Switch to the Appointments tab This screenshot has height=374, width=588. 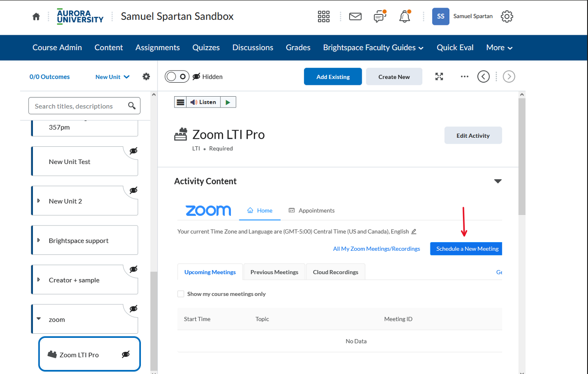coord(312,210)
